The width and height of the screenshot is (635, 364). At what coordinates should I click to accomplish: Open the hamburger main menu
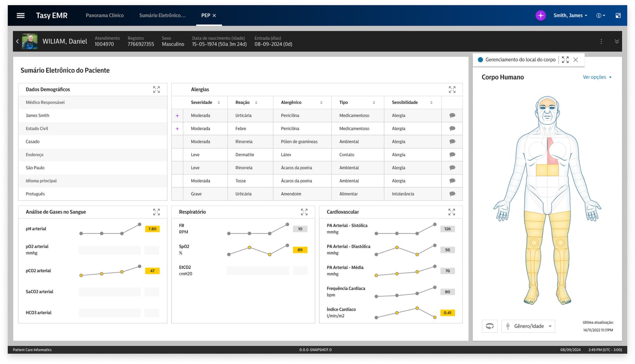point(20,16)
